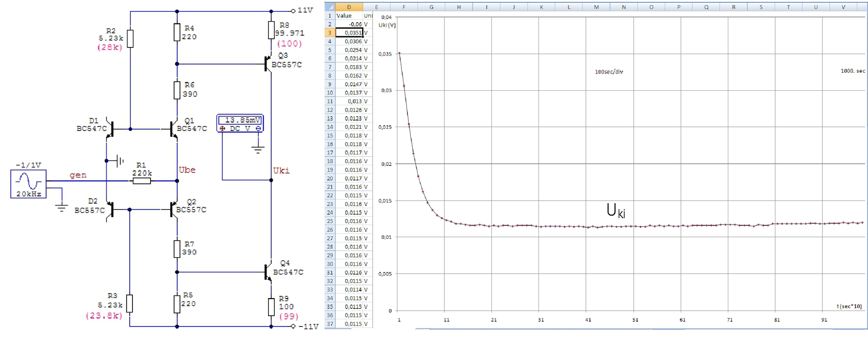Select spreadsheet row 37 header
This screenshot has width=868, height=350.
[x=330, y=324]
